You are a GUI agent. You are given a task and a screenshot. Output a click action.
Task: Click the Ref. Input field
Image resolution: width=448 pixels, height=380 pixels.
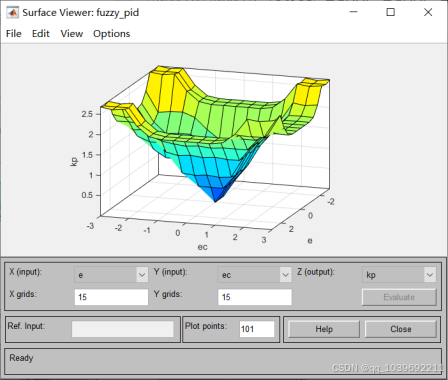[x=123, y=329]
